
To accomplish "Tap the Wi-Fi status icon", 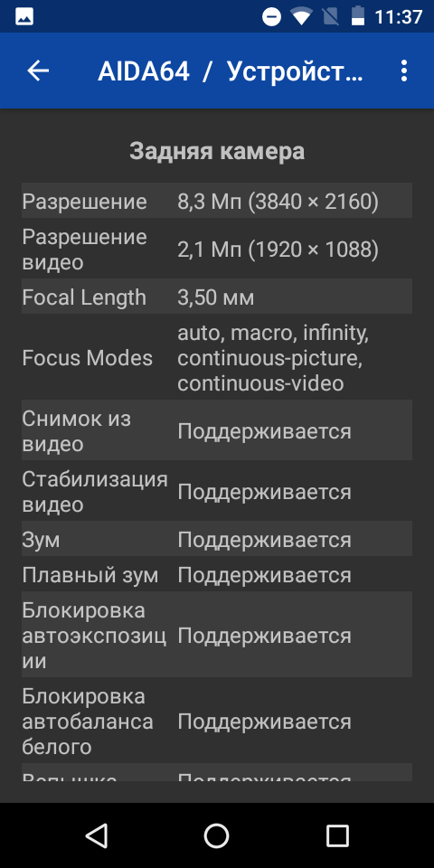I will [x=301, y=16].
